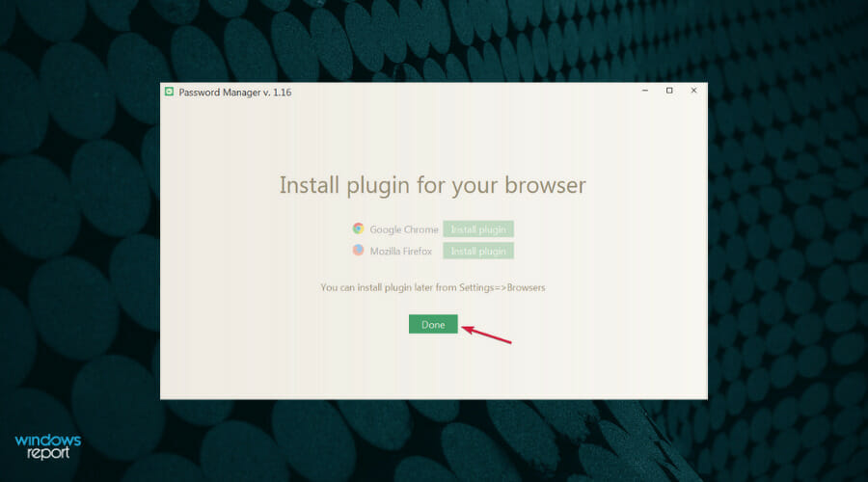The width and height of the screenshot is (868, 482).
Task: Minimize the Password Manager window
Action: pyautogui.click(x=645, y=91)
